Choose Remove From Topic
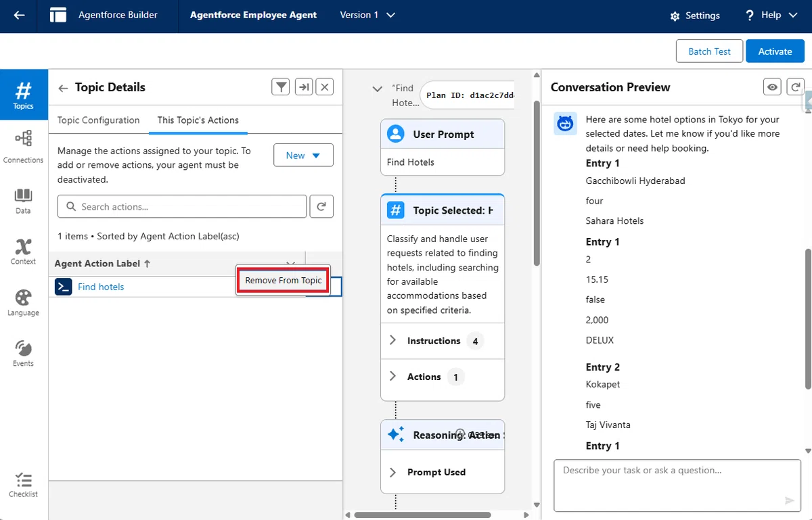812x520 pixels. 284,280
